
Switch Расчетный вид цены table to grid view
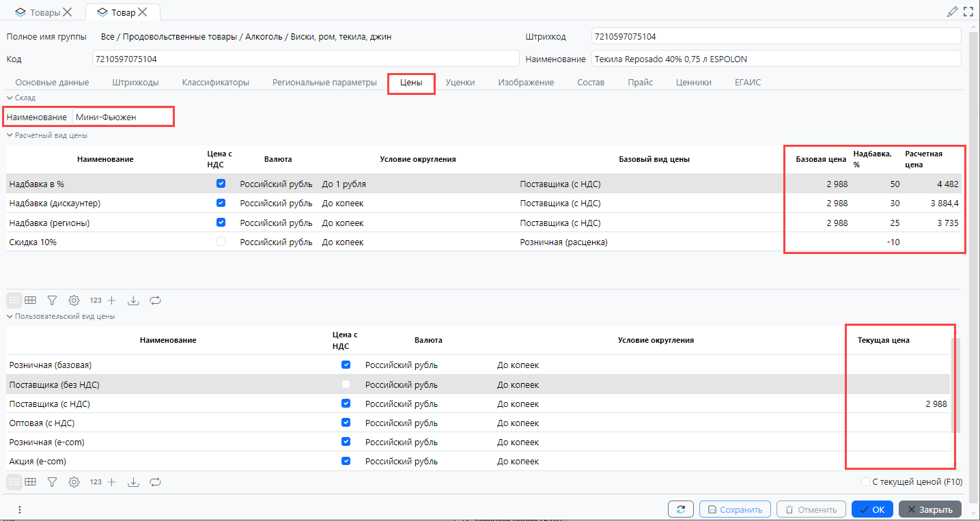coord(31,300)
